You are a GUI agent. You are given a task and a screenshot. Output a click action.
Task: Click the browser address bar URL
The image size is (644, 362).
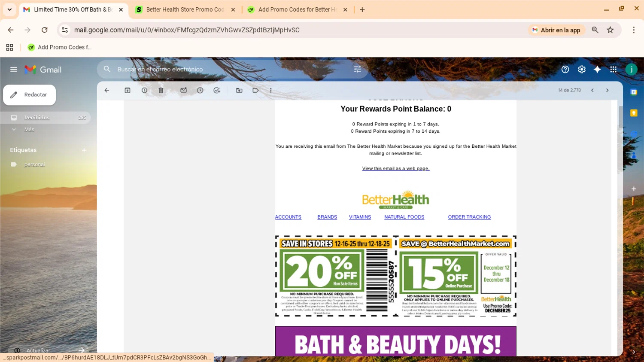187,30
